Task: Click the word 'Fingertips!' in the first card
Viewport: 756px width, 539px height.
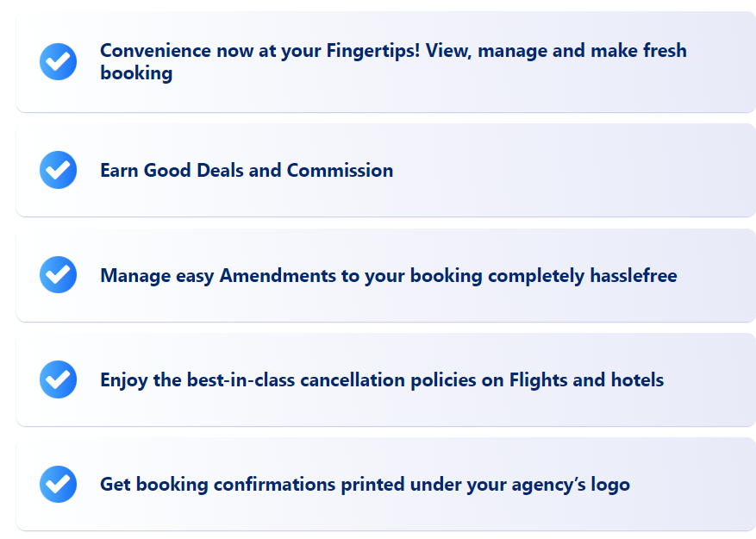Action: click(x=373, y=51)
